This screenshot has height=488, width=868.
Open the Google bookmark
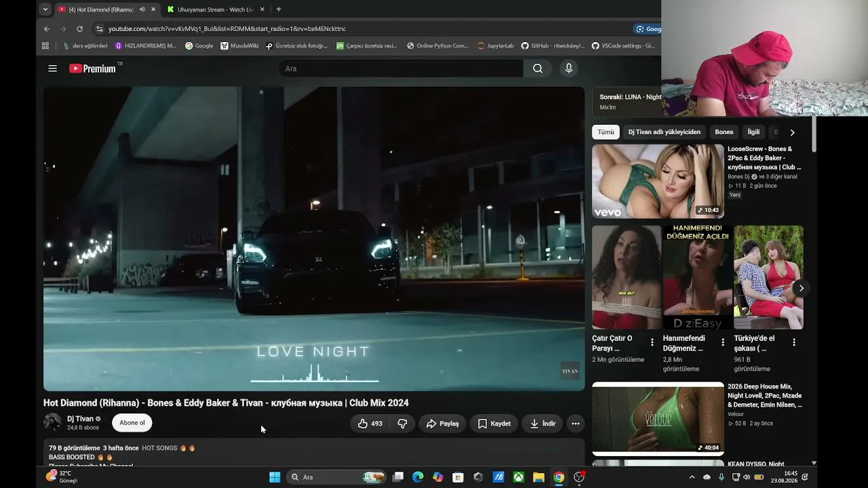(199, 46)
